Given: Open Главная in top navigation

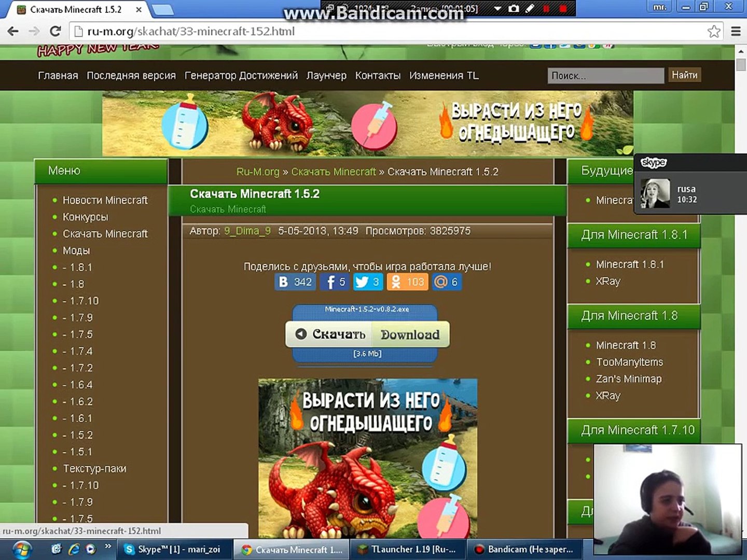Looking at the screenshot, I should click(58, 75).
